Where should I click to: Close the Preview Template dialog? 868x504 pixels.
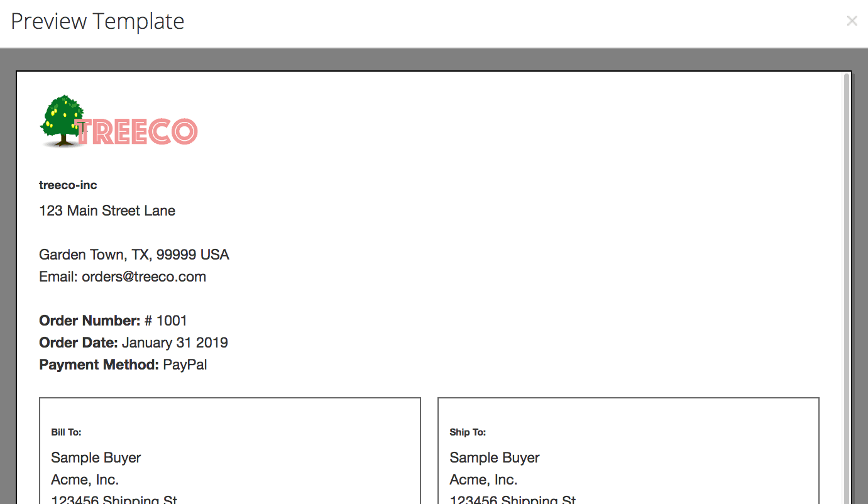tap(852, 21)
